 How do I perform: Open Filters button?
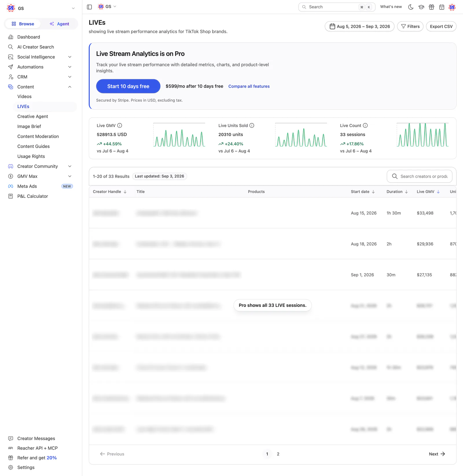(x=410, y=26)
